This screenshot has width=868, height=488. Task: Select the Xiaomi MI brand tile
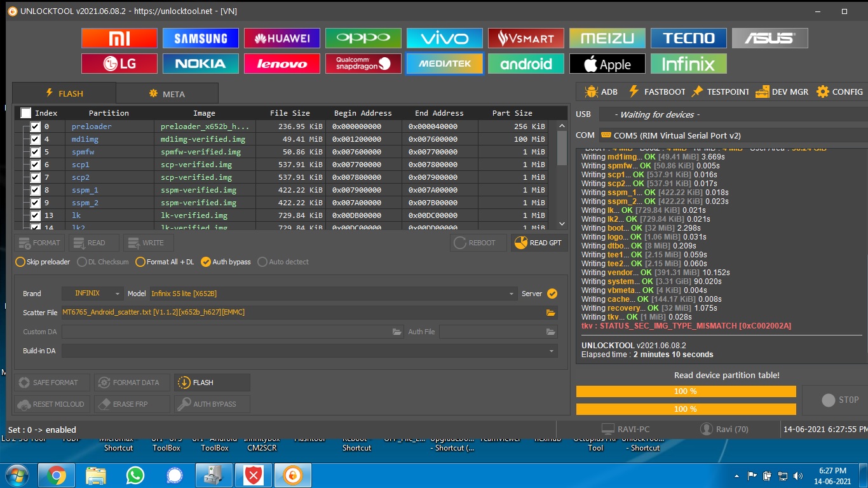pyautogui.click(x=119, y=38)
